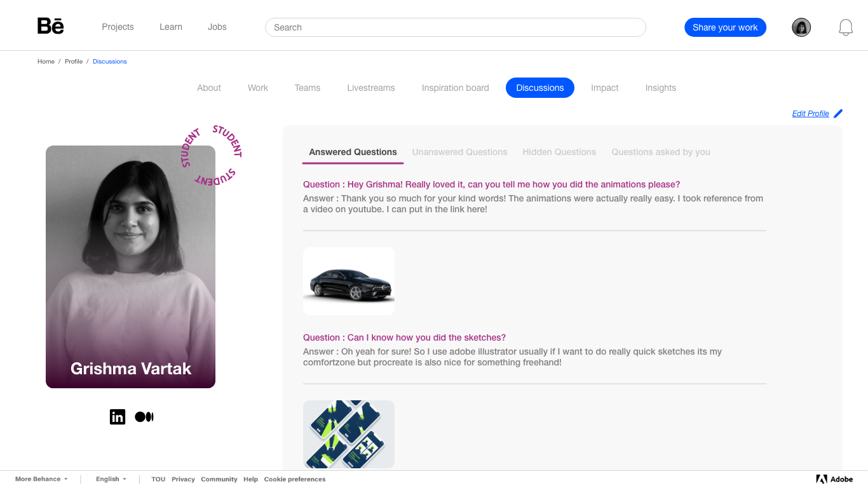
Task: Click the Adobe logo in footer
Action: pos(834,479)
